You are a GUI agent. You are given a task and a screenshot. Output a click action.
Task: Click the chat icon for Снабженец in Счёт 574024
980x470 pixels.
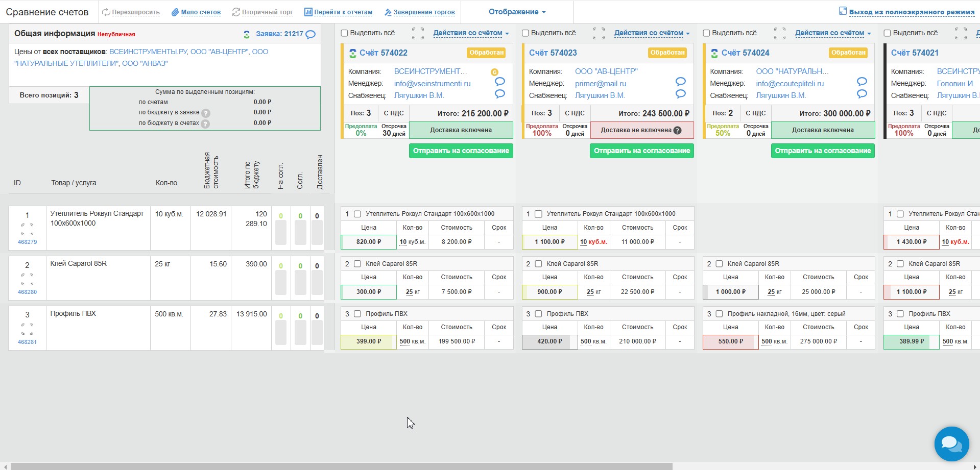(862, 94)
